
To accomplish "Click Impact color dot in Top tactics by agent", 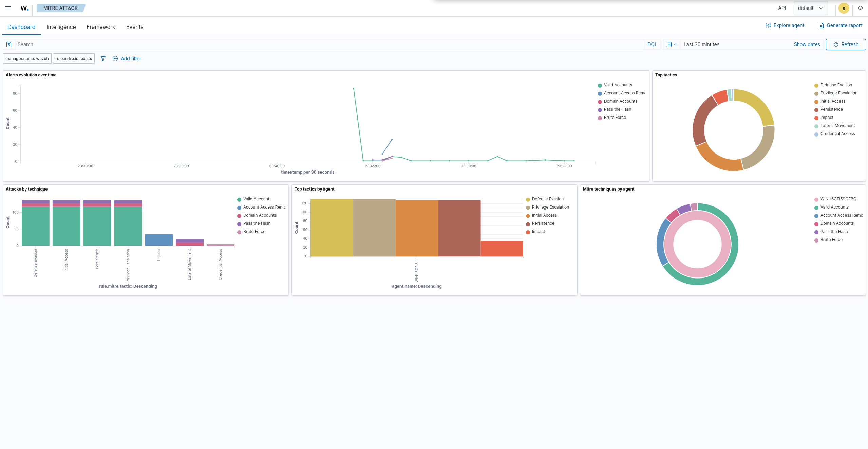I will pyautogui.click(x=528, y=232).
